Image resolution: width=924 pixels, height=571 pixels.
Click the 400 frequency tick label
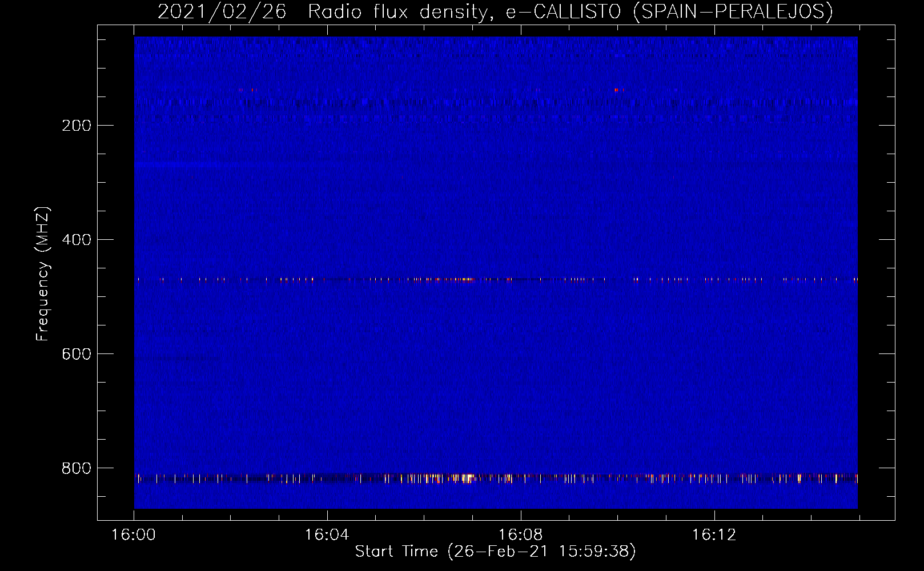coord(77,240)
